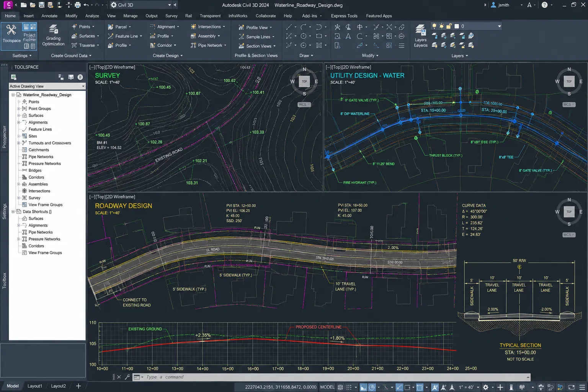Open the Section Views tool
Viewport: 588px width, 392px height.
pyautogui.click(x=257, y=46)
